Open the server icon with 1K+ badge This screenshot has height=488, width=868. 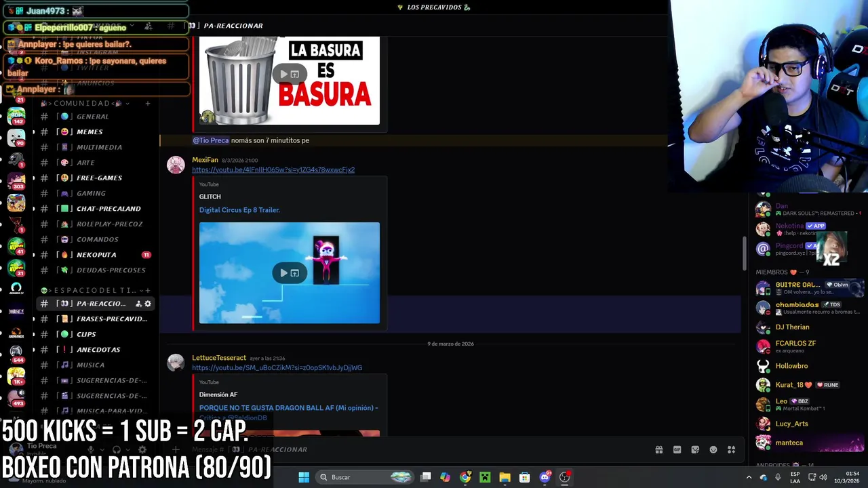point(16,376)
